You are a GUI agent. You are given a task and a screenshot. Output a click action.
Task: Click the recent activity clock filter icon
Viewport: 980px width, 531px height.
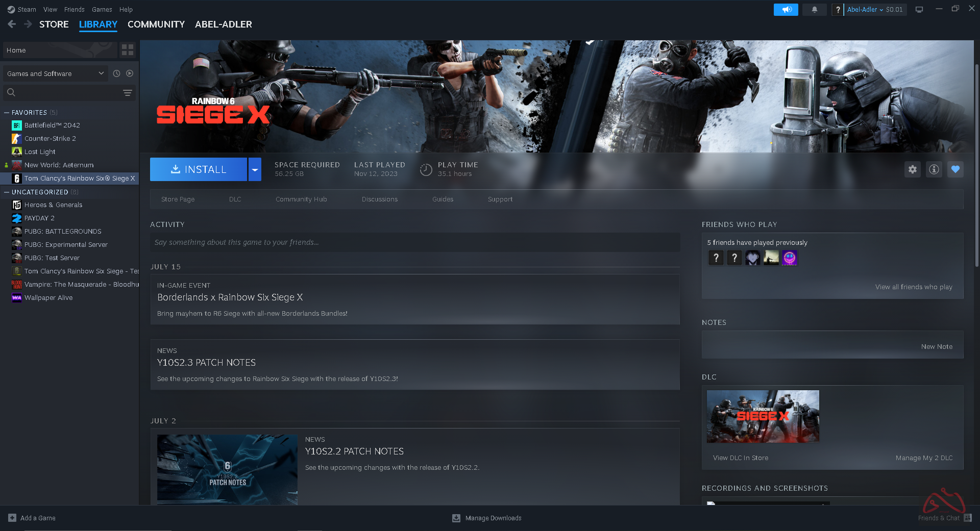[116, 73]
